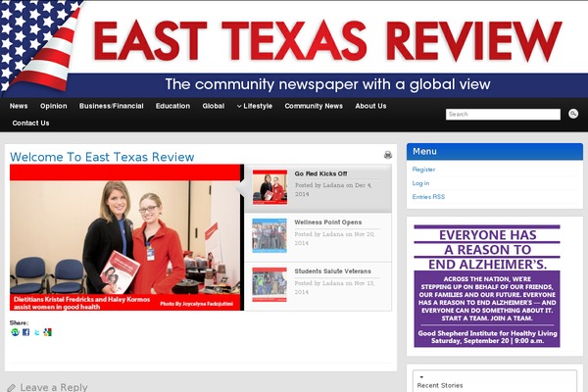Click the End Alzheimer's purple banner ad

coord(487,285)
